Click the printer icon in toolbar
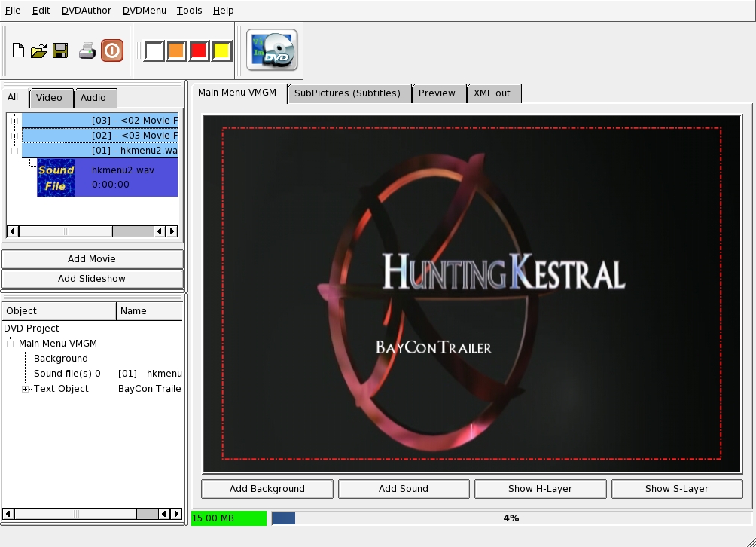This screenshot has height=547, width=756. (87, 51)
